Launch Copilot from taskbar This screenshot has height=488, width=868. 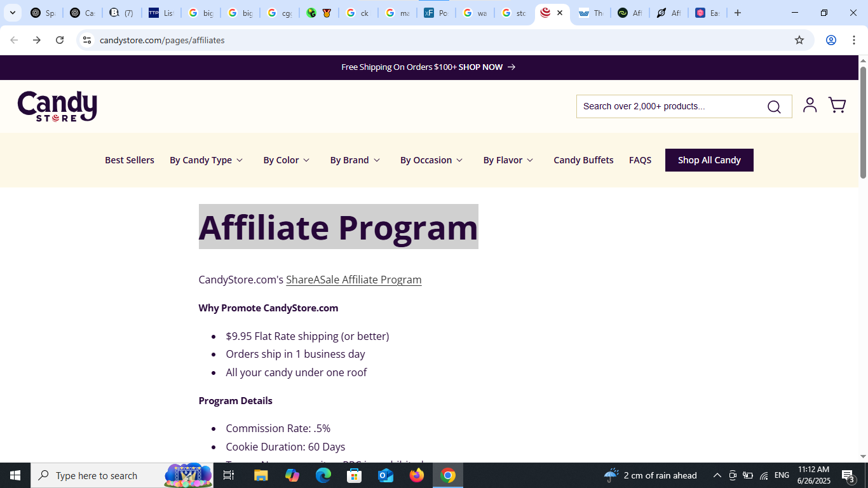(292, 475)
